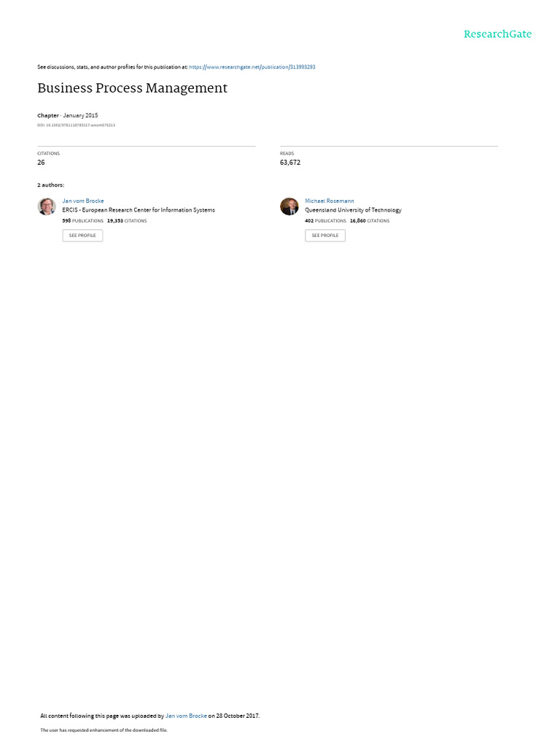The height and width of the screenshot is (747, 560).
Task: Click the reads count 63,672
Action: pos(290,163)
